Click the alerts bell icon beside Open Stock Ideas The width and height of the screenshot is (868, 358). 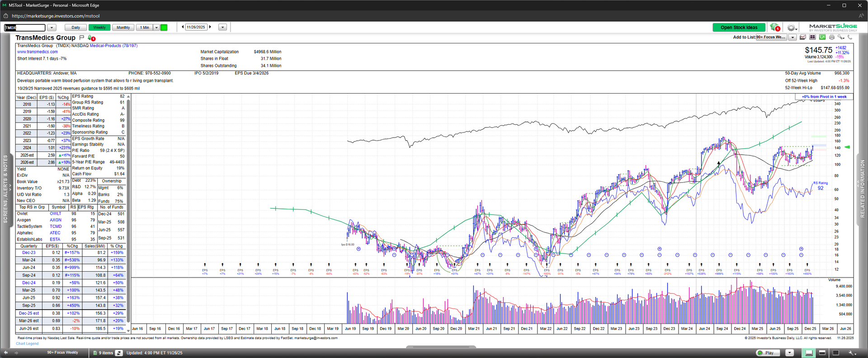click(774, 27)
